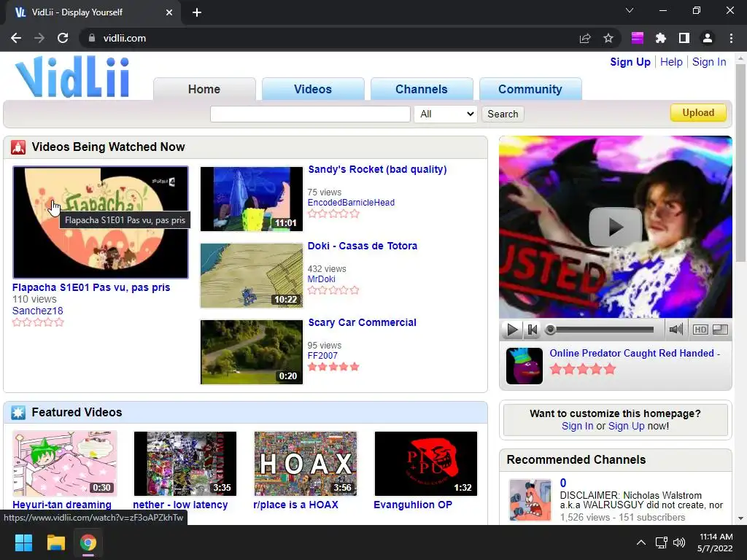Open recommended channel 0 avatar

coord(530,500)
